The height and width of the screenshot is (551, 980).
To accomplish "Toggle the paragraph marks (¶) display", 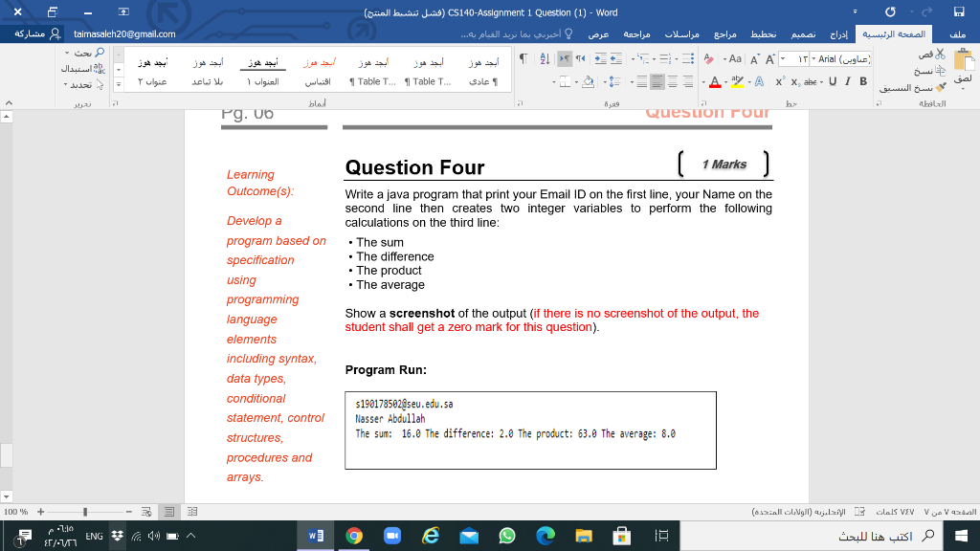I will [523, 57].
